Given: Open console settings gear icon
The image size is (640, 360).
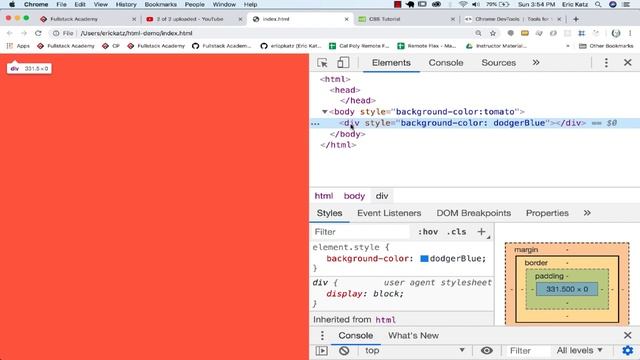Looking at the screenshot, I should pos(627,351).
